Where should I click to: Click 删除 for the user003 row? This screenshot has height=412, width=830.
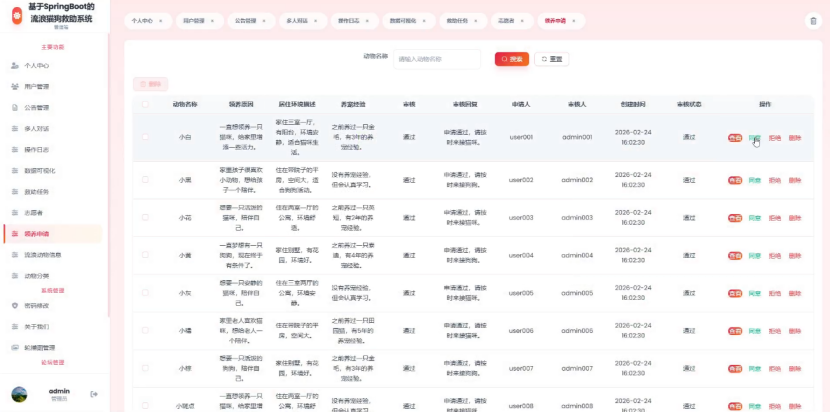point(795,218)
